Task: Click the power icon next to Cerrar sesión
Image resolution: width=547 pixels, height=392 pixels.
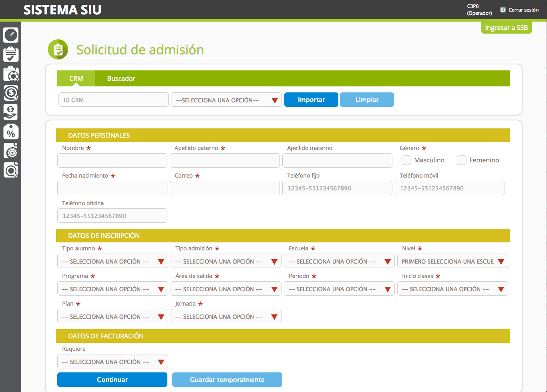Action: 503,10
